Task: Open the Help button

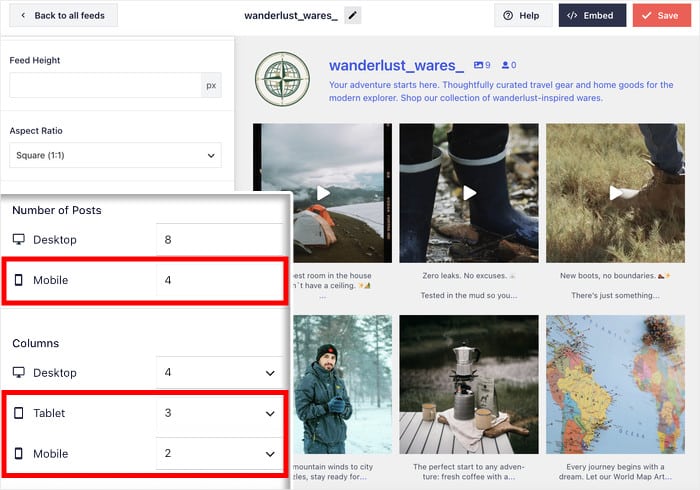Action: pyautogui.click(x=523, y=16)
